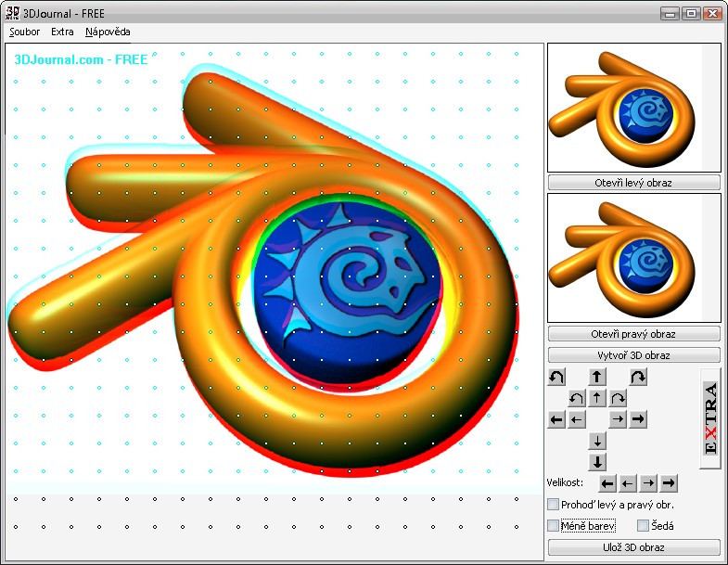Click the Vytvoř 3D obraz button

pyautogui.click(x=633, y=355)
